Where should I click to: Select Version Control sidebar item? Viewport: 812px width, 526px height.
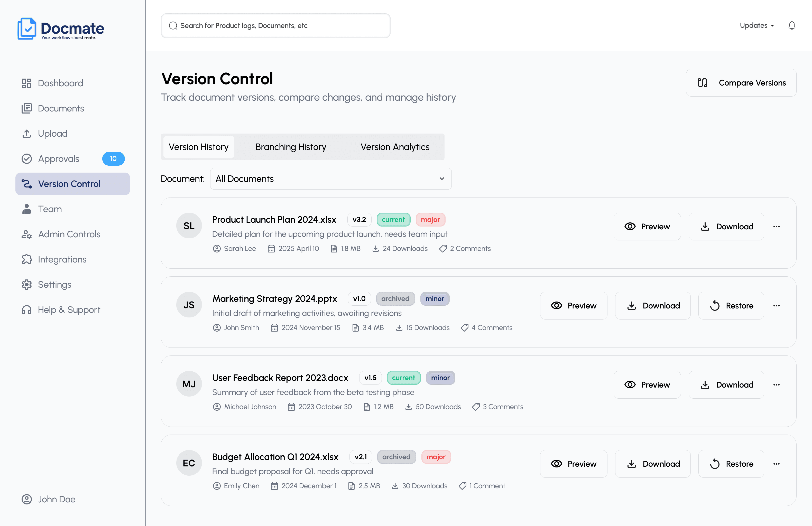(73, 184)
